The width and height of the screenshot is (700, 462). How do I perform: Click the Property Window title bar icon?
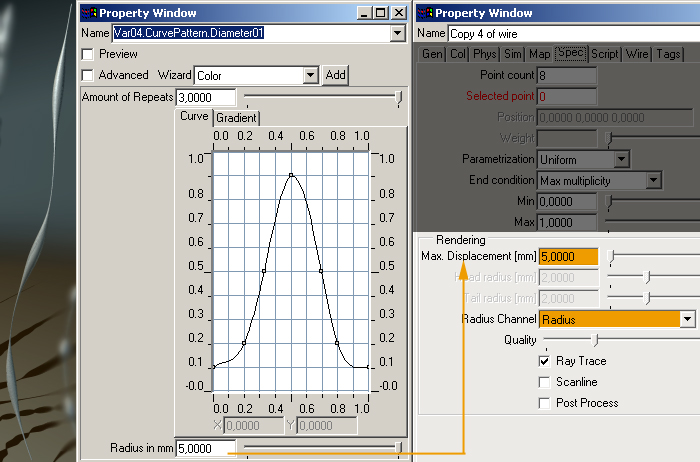click(88, 13)
